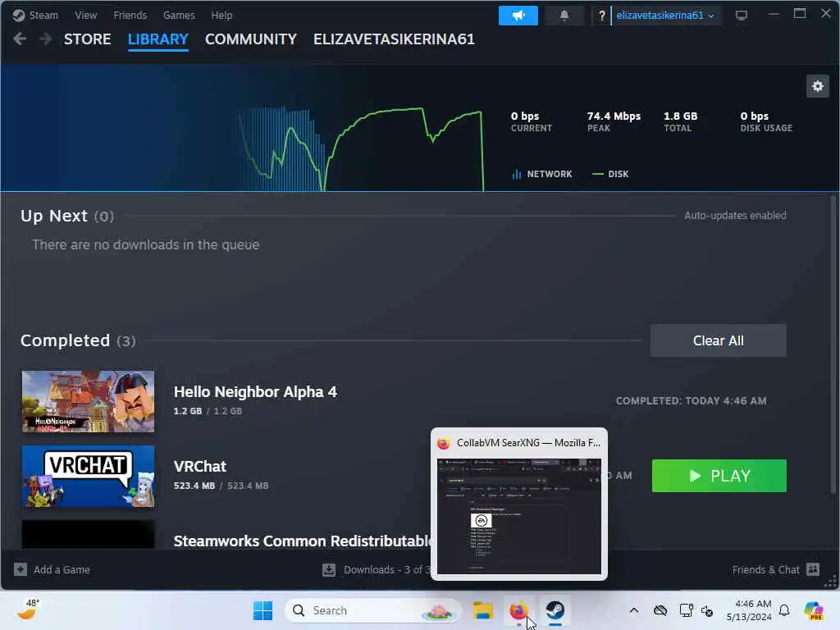Click the display network tray icon
Screen dimensions: 840x630
point(686,610)
